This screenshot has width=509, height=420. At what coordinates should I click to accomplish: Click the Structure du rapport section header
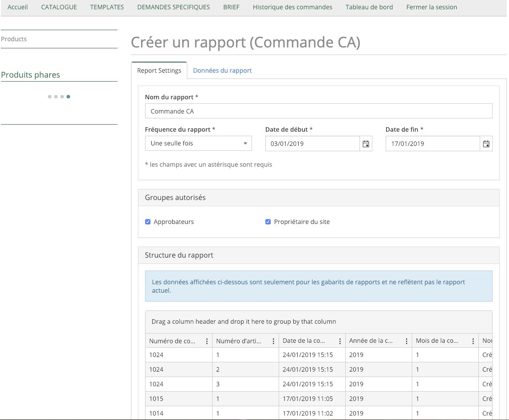(x=319, y=255)
